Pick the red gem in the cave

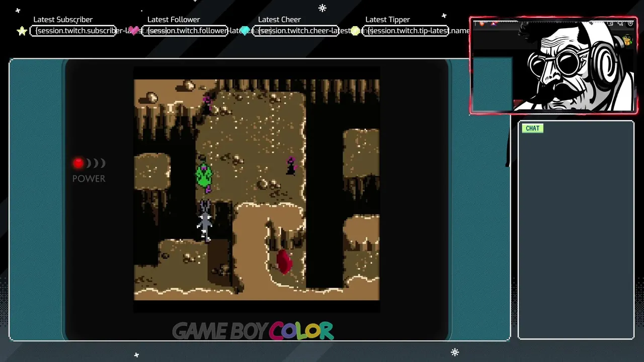tap(284, 261)
